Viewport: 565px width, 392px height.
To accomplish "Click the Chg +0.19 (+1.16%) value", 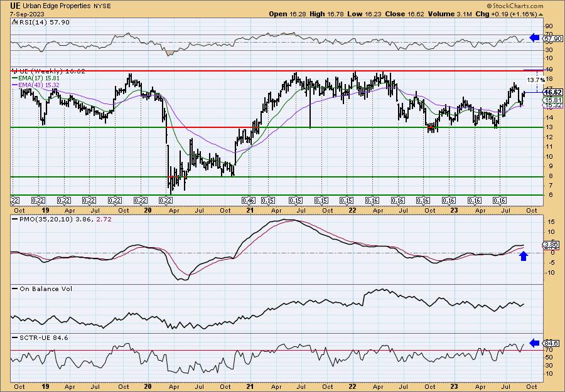I will pyautogui.click(x=508, y=14).
